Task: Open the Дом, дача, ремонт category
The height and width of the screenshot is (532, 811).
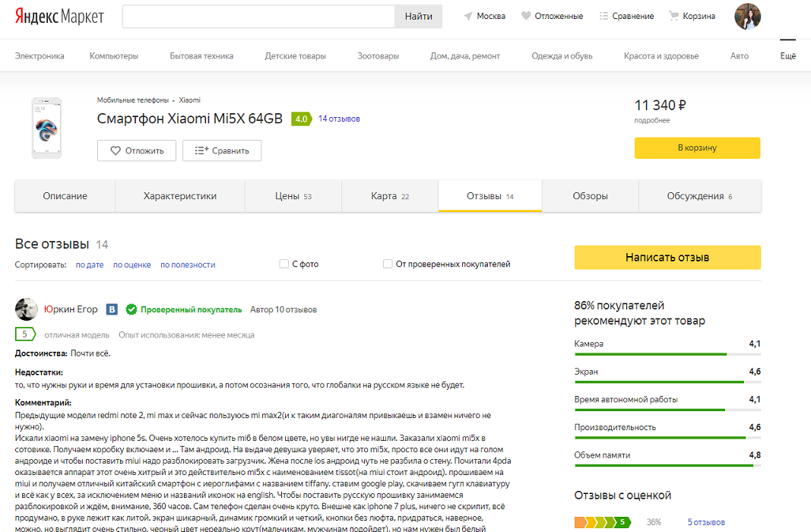Action: pos(465,55)
